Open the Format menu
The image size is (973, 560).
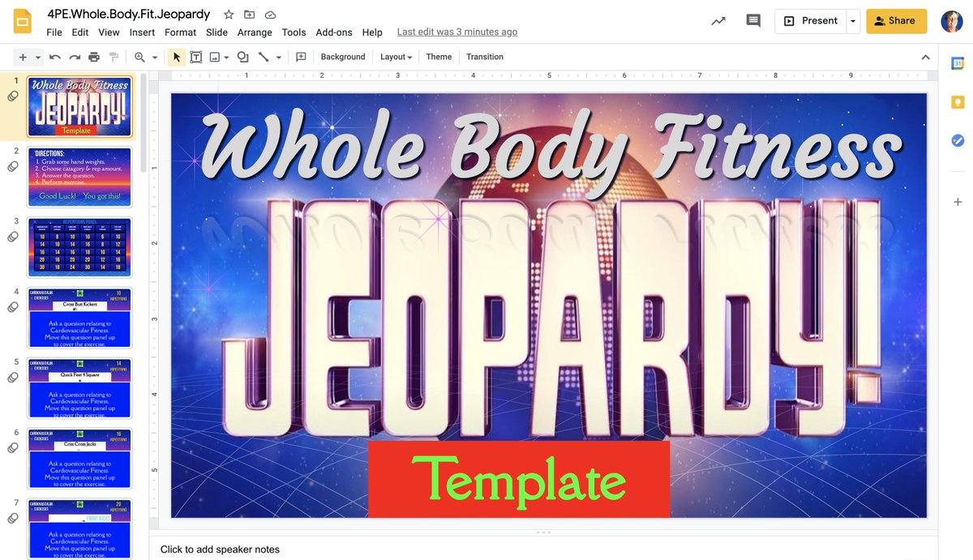(180, 32)
